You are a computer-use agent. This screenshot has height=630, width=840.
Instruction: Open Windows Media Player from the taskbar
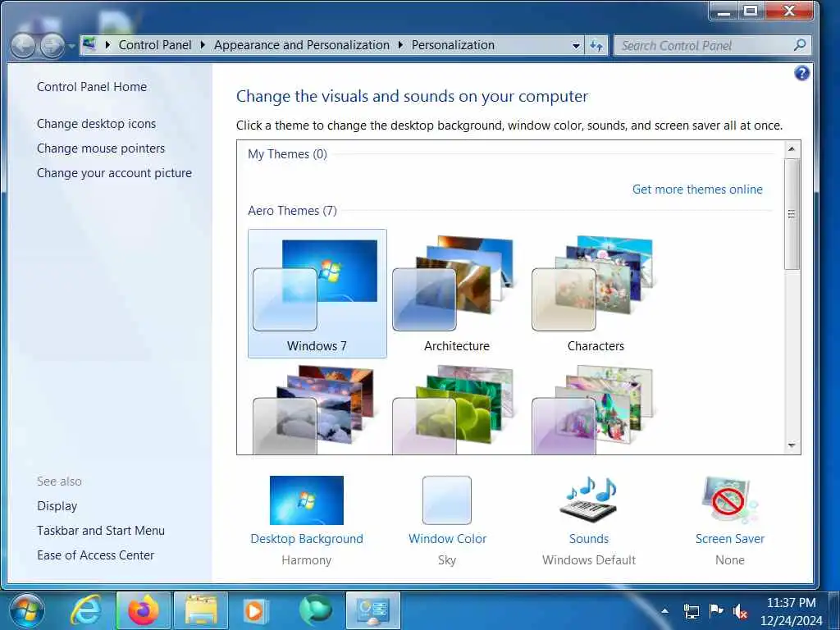256,610
